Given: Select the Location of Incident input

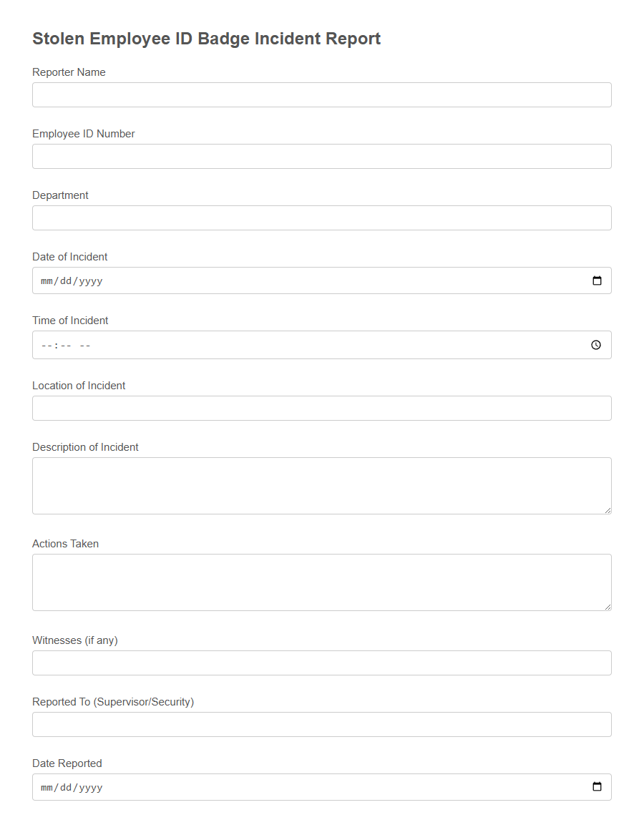Looking at the screenshot, I should [x=321, y=408].
